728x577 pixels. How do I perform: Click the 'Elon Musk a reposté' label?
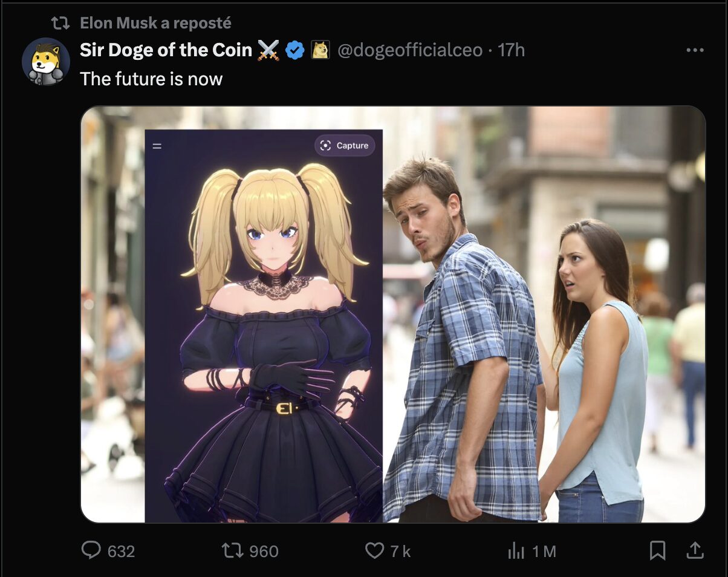[x=155, y=23]
